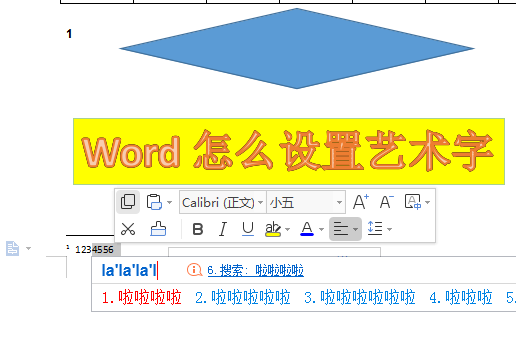The height and width of the screenshot is (363, 516).
Task: Choose IME candidate 1. 啦啦啦啦
Action: 142,297
